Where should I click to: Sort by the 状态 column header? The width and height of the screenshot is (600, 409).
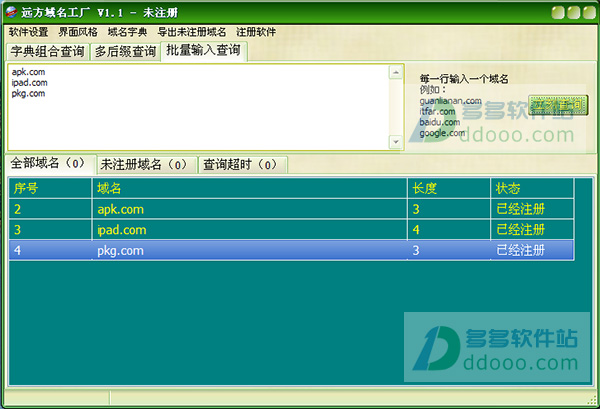pyautogui.click(x=532, y=188)
